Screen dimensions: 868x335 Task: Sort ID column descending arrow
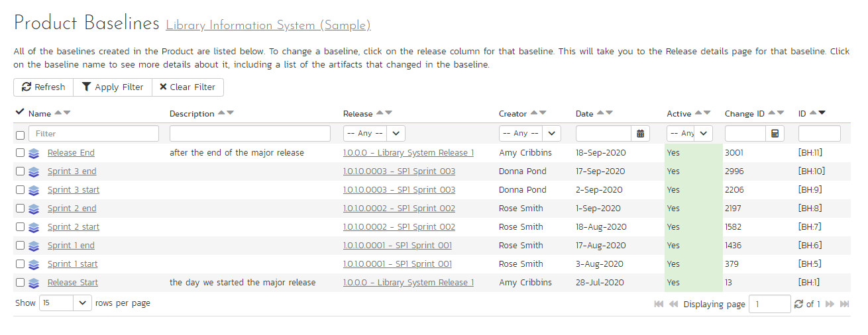[822, 113]
